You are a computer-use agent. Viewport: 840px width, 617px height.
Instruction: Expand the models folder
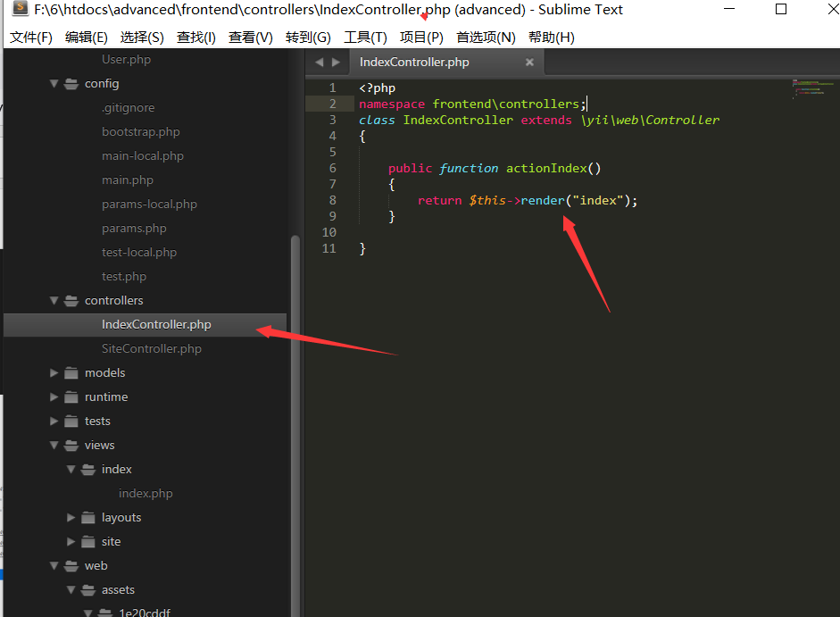(x=54, y=373)
